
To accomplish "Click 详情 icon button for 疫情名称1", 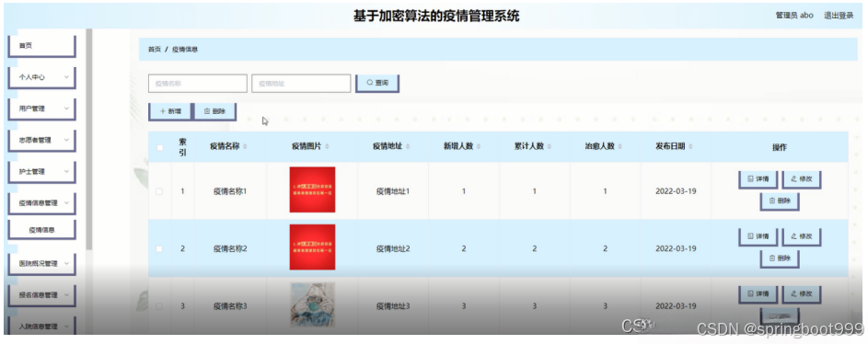I will click(x=758, y=179).
